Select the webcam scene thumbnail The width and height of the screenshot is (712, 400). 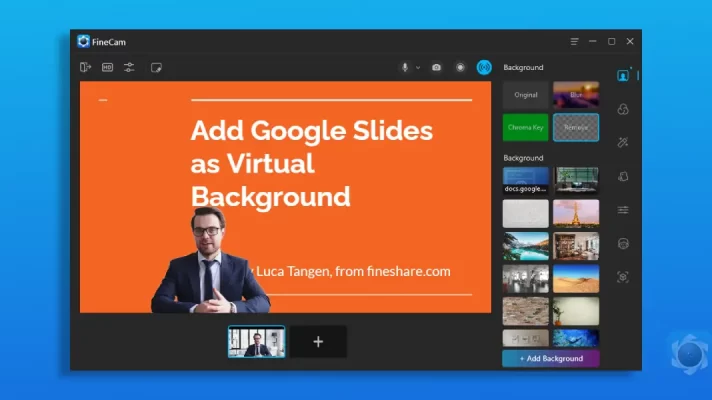257,341
